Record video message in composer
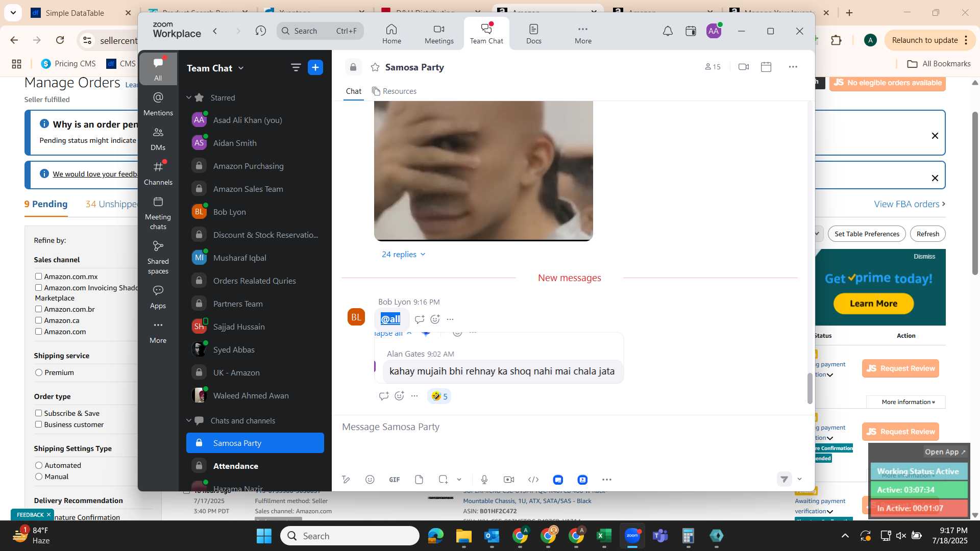This screenshot has width=980, height=551. tap(509, 480)
